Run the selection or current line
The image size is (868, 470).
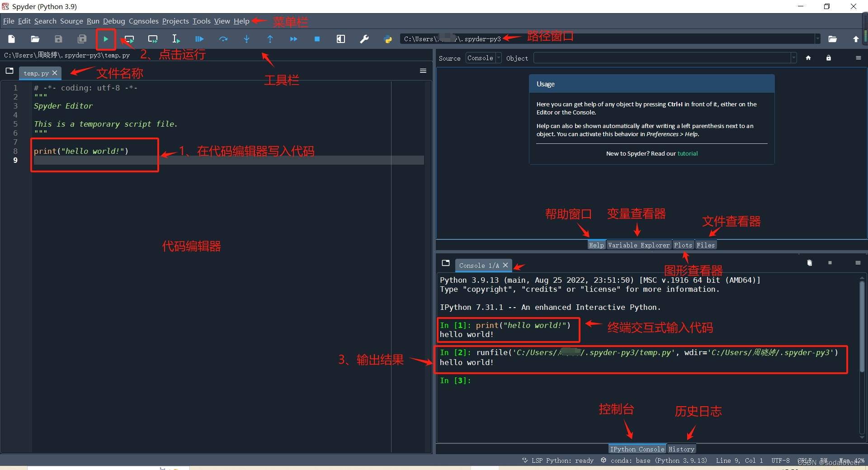(176, 39)
